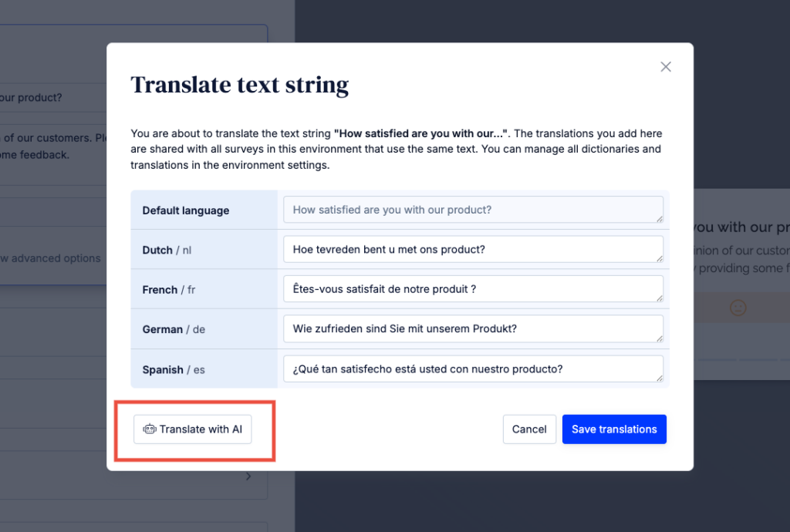
Task: Click the Default language field resize handle
Action: point(659,219)
